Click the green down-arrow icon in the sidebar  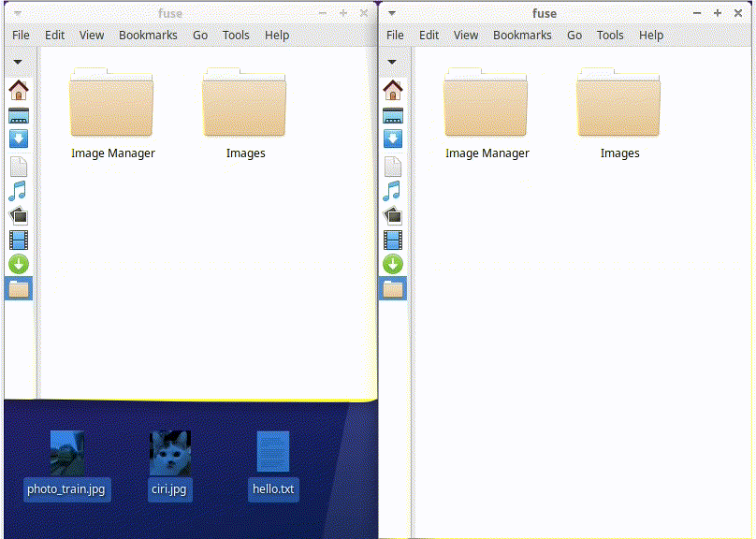[x=19, y=264]
